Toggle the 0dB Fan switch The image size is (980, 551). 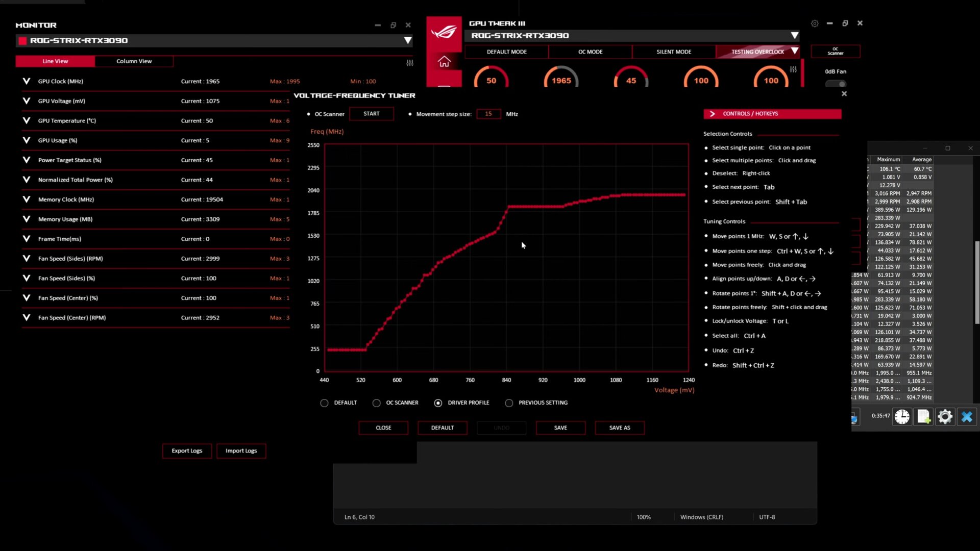coord(836,84)
